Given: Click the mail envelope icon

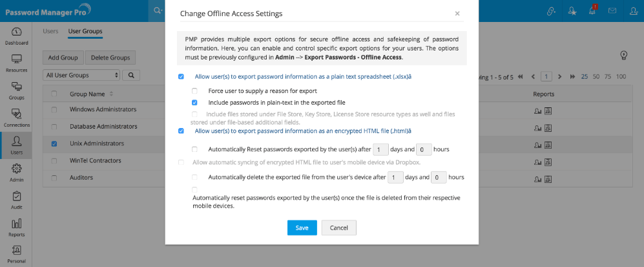Looking at the screenshot, I should tap(612, 11).
